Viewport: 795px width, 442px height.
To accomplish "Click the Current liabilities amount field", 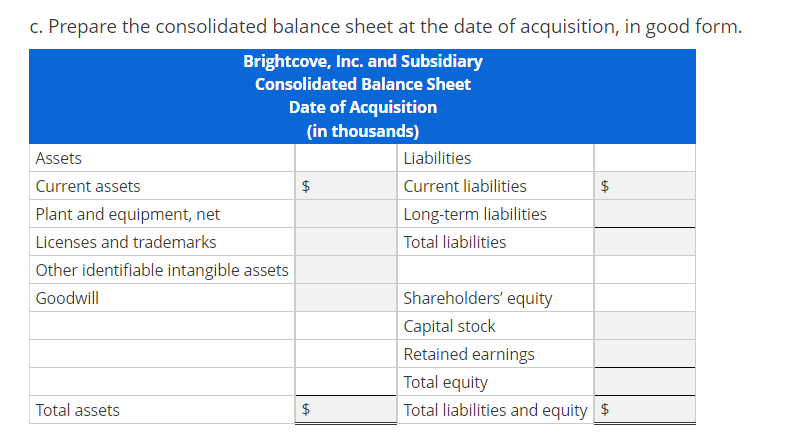I will (x=644, y=186).
